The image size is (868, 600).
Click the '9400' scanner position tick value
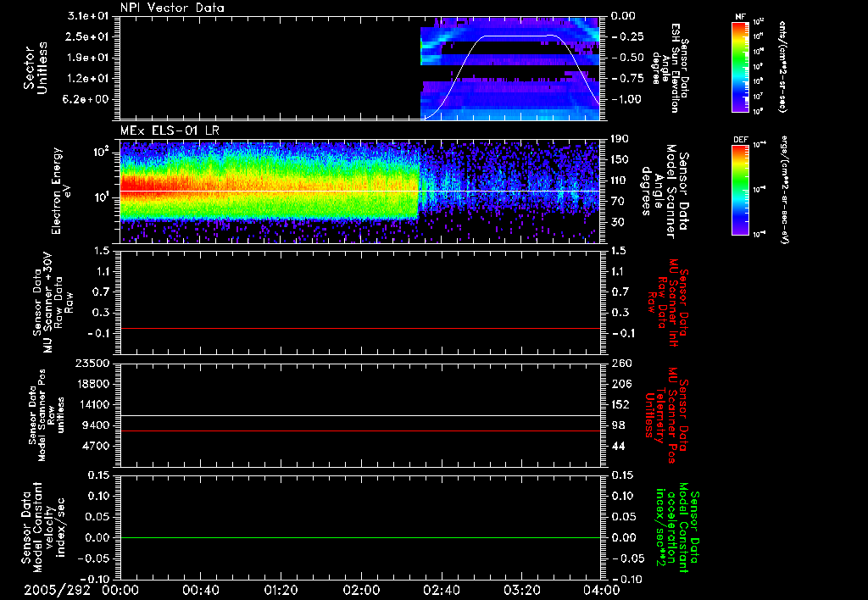pos(95,425)
